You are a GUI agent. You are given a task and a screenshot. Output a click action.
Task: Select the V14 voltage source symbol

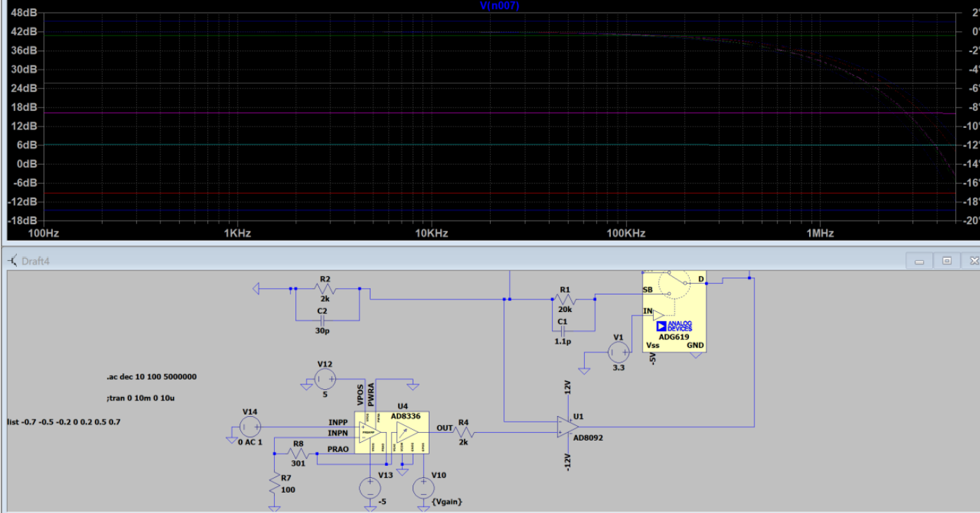click(x=251, y=427)
